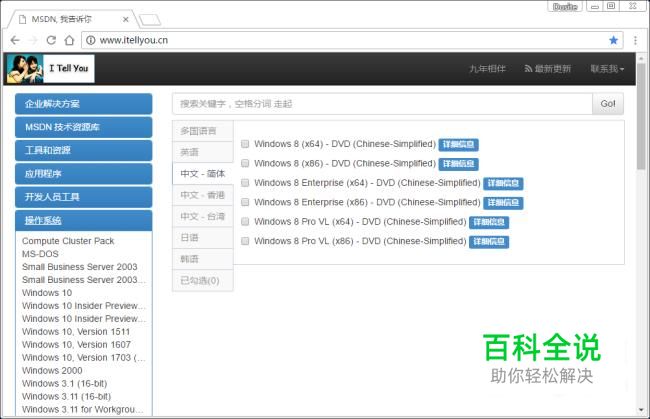This screenshot has height=419, width=650.
Task: Expand the 企业解决方案 section
Action: pos(84,104)
